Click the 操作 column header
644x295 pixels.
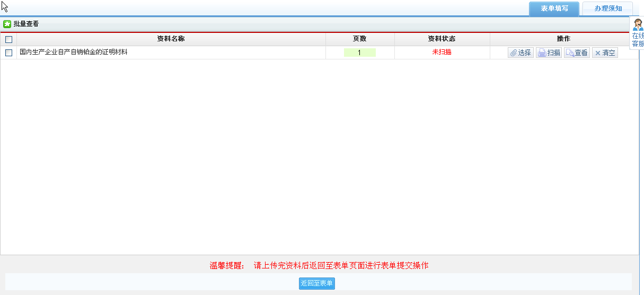tap(563, 39)
